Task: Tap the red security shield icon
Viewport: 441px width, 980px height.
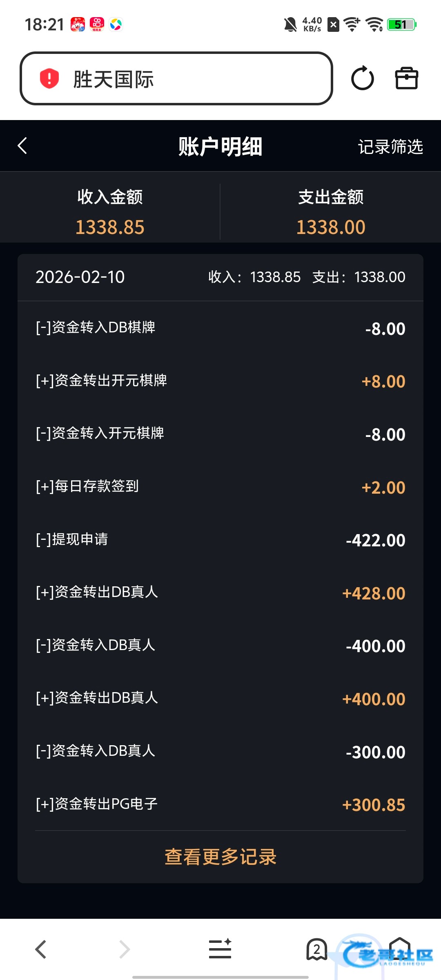Action: pyautogui.click(x=49, y=78)
